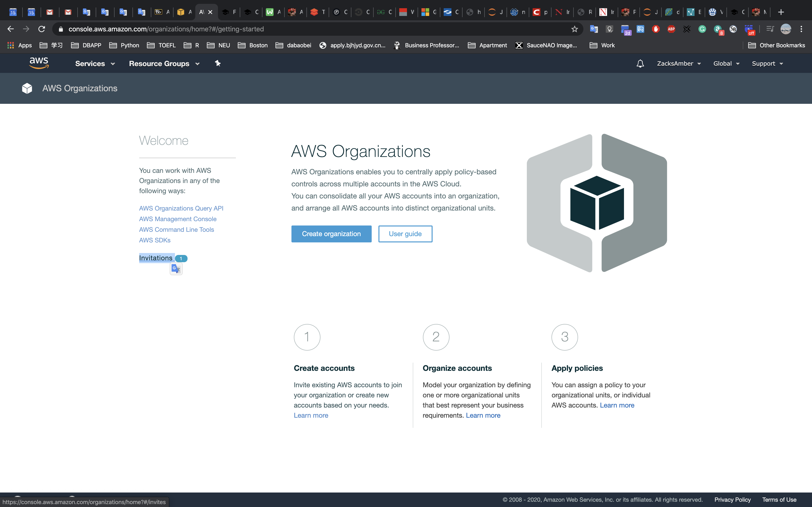Open the notifications bell icon
The height and width of the screenshot is (507, 812).
click(x=640, y=64)
